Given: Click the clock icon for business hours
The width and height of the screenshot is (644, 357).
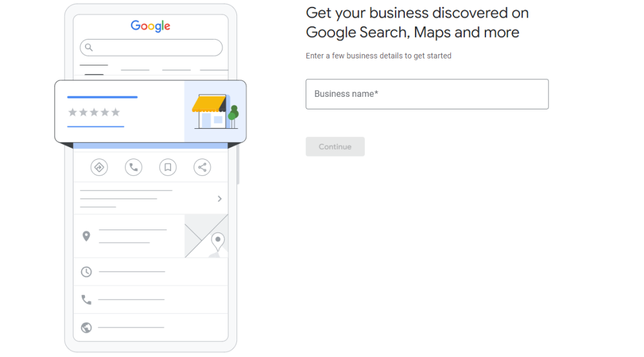Looking at the screenshot, I should [x=86, y=272].
